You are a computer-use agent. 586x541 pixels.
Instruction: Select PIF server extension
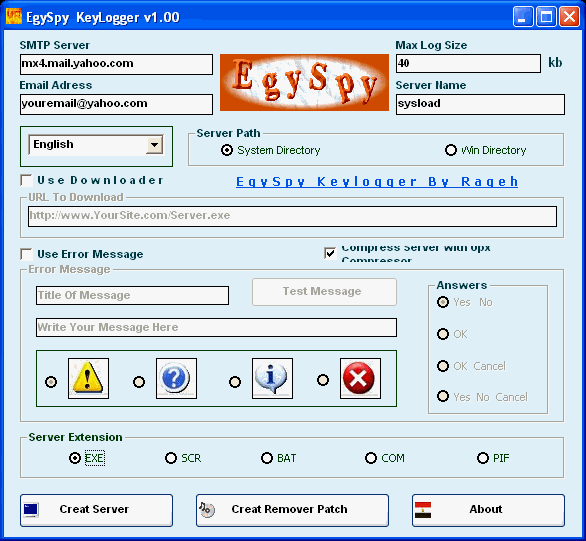coord(482,458)
